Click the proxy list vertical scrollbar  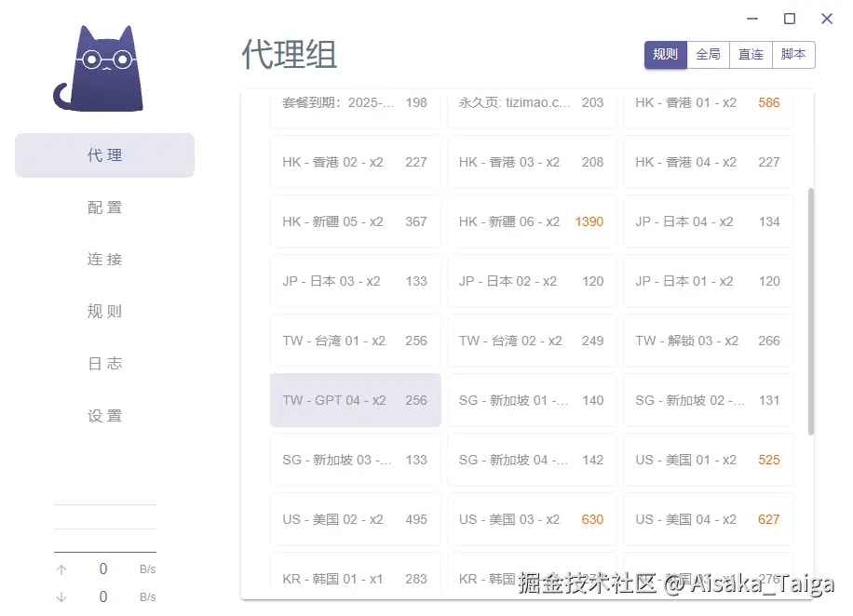coord(810,312)
